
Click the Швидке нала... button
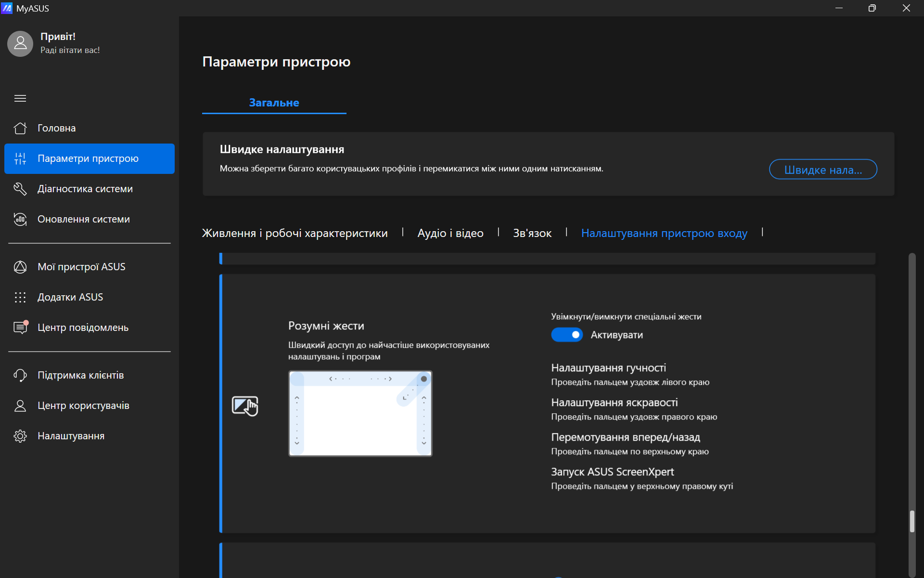(x=823, y=170)
